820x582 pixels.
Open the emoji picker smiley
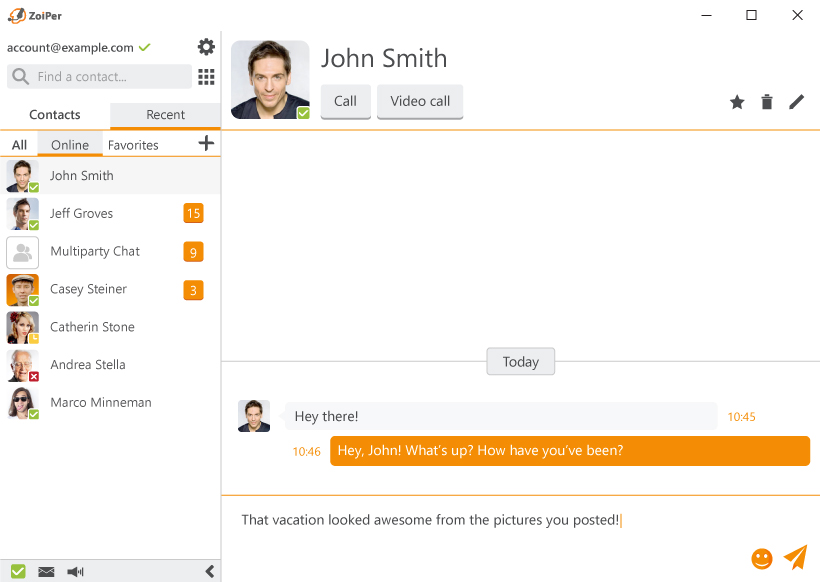762,558
